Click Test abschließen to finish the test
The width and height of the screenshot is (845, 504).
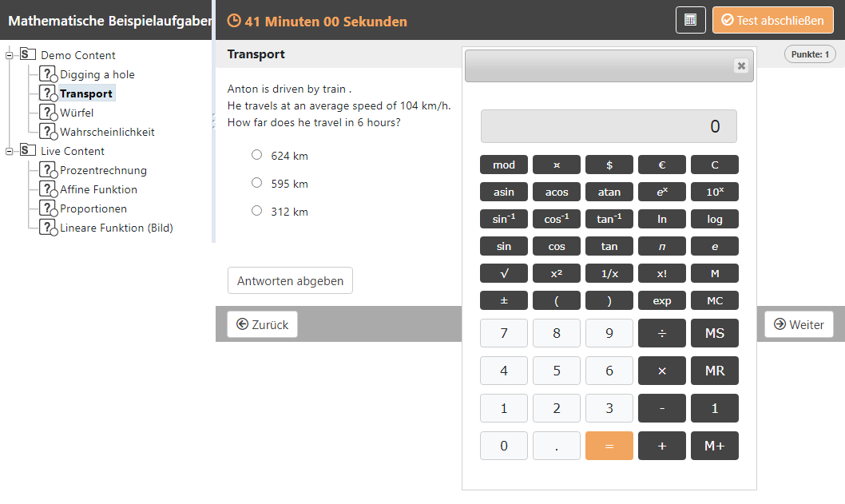[x=772, y=19]
